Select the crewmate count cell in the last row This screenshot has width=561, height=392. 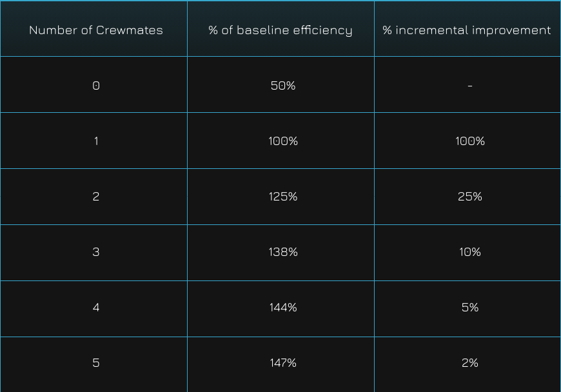(x=96, y=363)
